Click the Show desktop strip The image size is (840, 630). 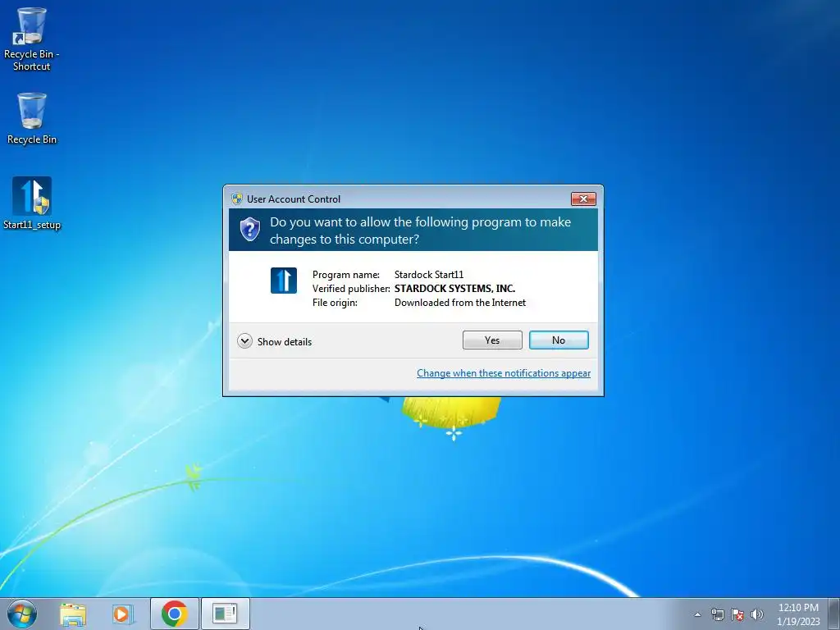833,614
